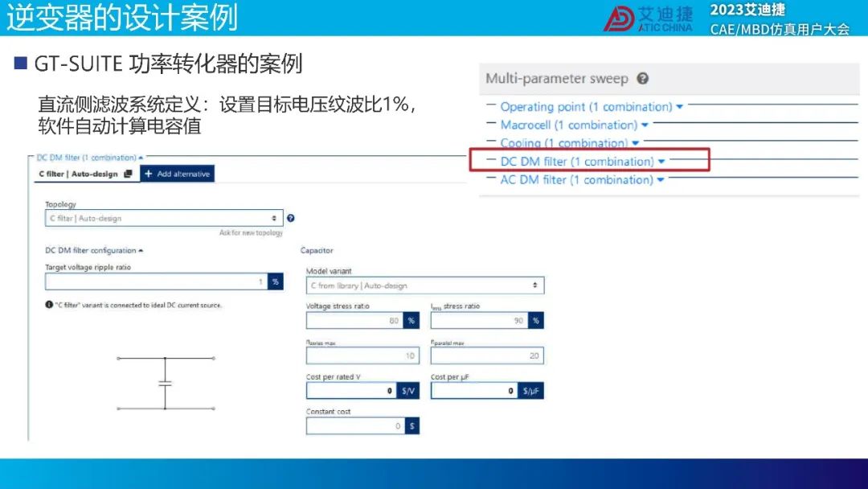
Task: Click Voltage stress ratio field
Action: click(x=354, y=320)
